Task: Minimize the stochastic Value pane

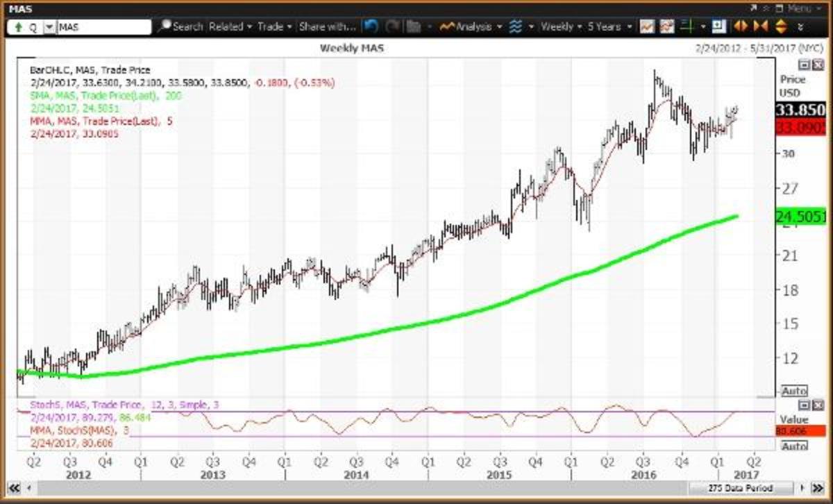Action: [x=803, y=404]
